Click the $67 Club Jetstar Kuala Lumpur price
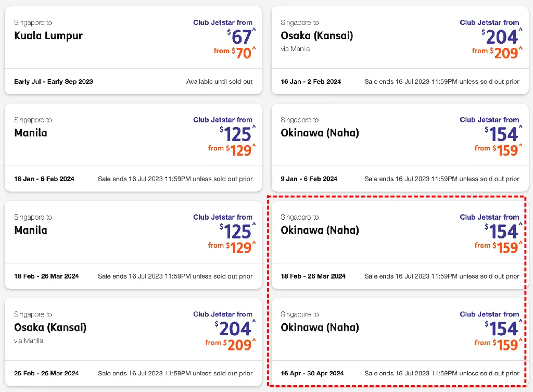 pyautogui.click(x=242, y=36)
